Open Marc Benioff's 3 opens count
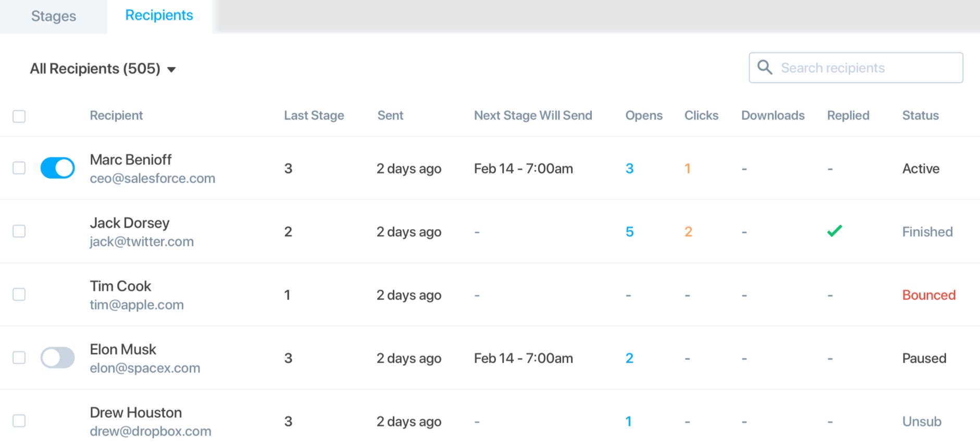 [x=629, y=169]
